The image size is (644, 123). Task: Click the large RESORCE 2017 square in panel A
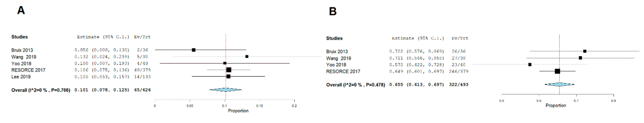(228, 70)
